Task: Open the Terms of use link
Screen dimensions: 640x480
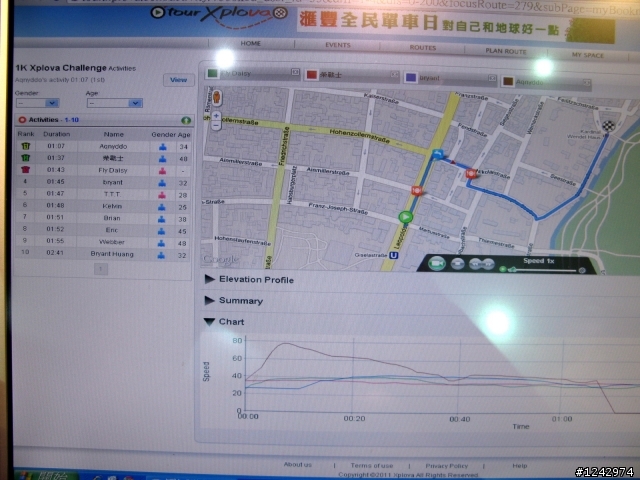Action: [371, 465]
